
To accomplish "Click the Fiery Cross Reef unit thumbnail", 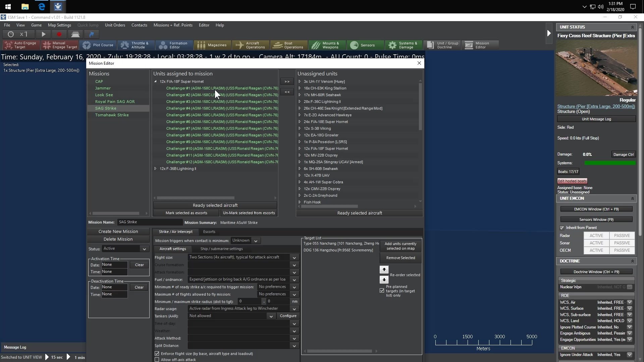I will 596,68.
